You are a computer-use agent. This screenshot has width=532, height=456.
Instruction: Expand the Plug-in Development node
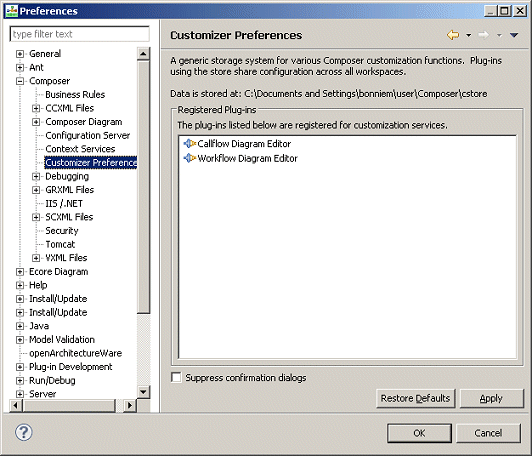(x=20, y=367)
